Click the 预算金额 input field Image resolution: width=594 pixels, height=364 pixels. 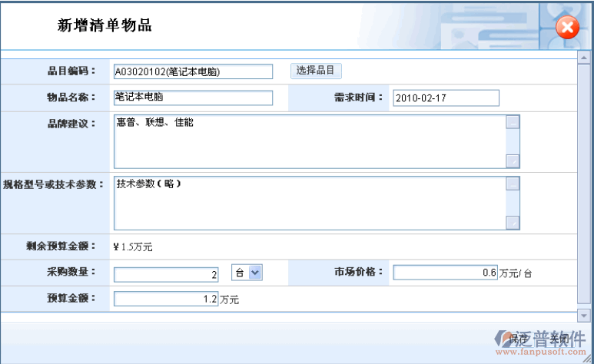(x=166, y=299)
